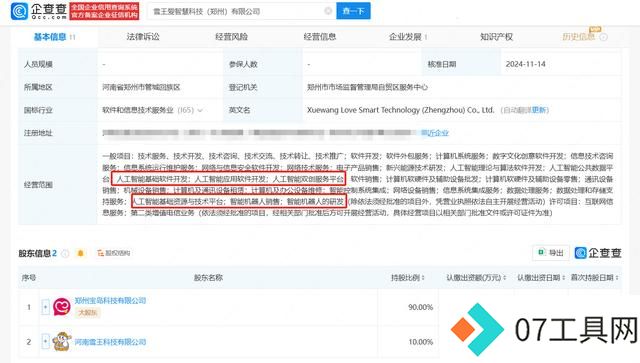The width and height of the screenshot is (640, 363).
Task: Click the Qichacha logo at top left
Action: pos(39,11)
